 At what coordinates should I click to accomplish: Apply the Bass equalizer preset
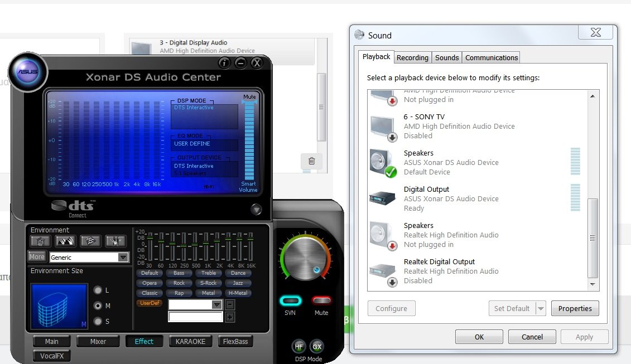[x=179, y=273]
